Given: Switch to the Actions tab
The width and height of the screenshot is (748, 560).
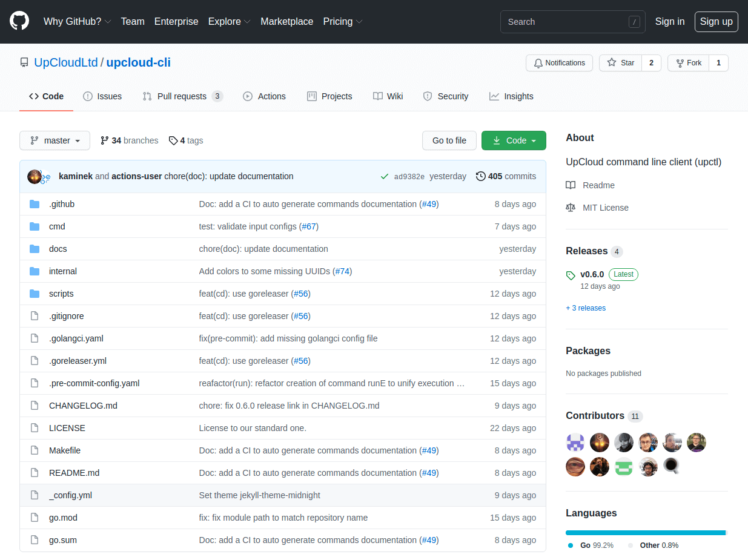Looking at the screenshot, I should 264,96.
